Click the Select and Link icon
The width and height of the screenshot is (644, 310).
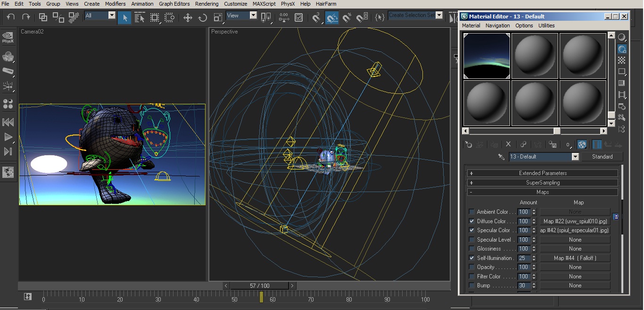coord(43,17)
